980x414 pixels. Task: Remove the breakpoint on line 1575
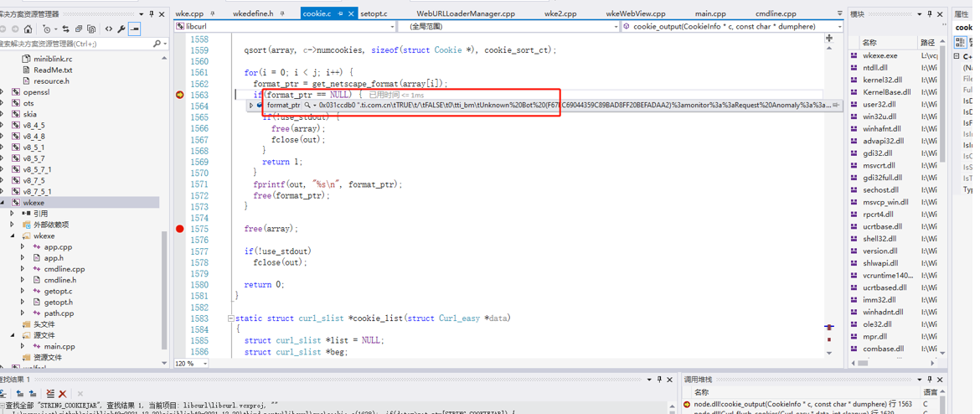180,229
